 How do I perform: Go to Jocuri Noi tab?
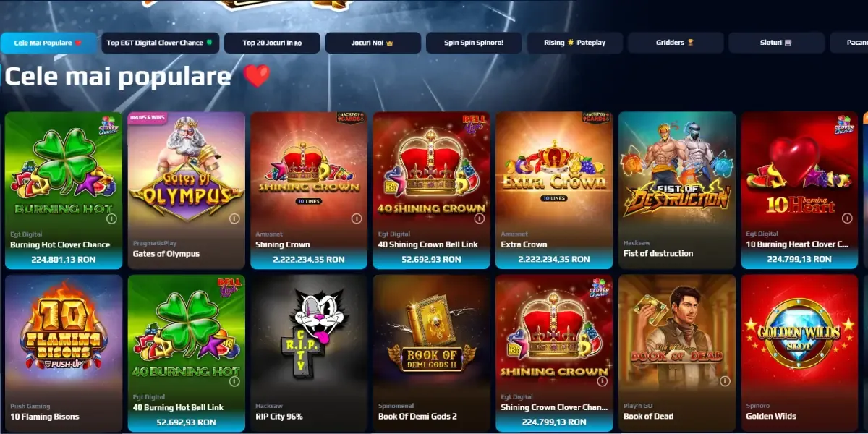tap(373, 43)
